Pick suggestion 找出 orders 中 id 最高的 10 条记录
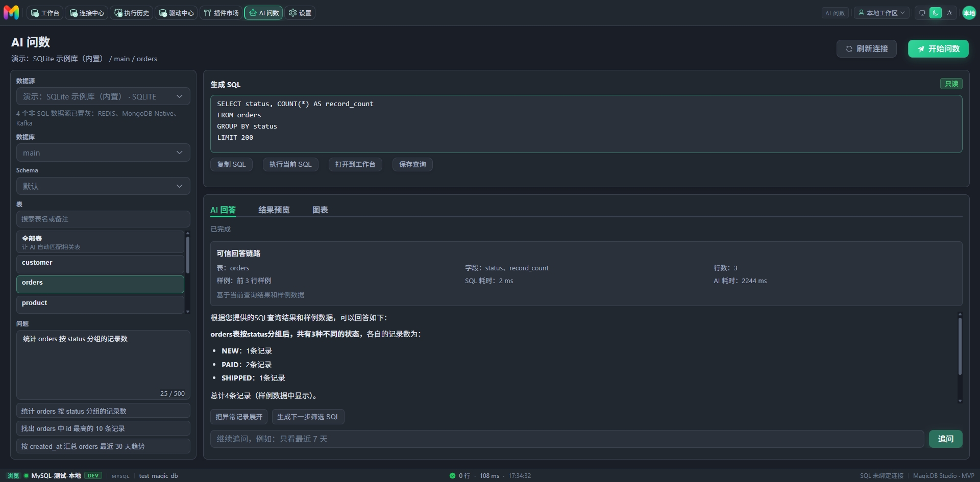The width and height of the screenshot is (980, 482). 103,428
